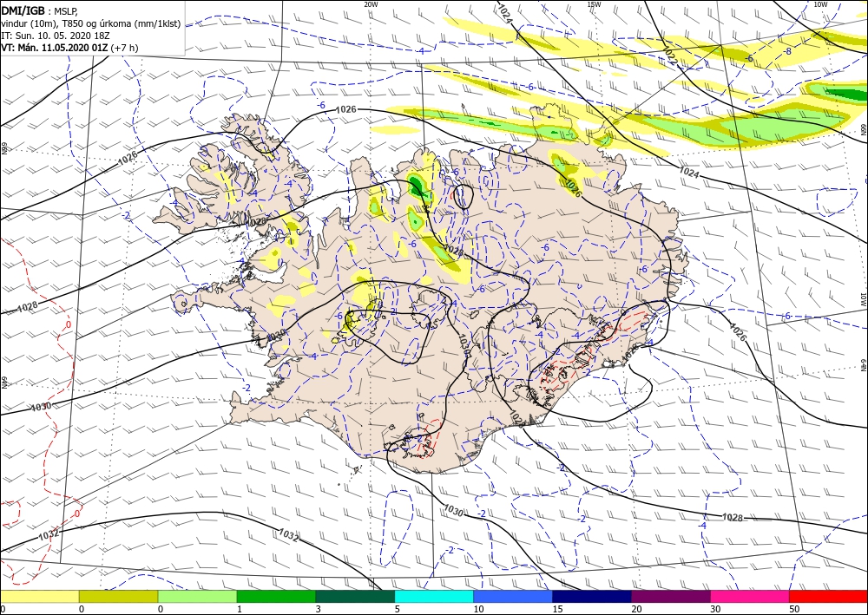The image size is (868, 615).
Task: Click the pink legend color swatch
Action: (750, 596)
